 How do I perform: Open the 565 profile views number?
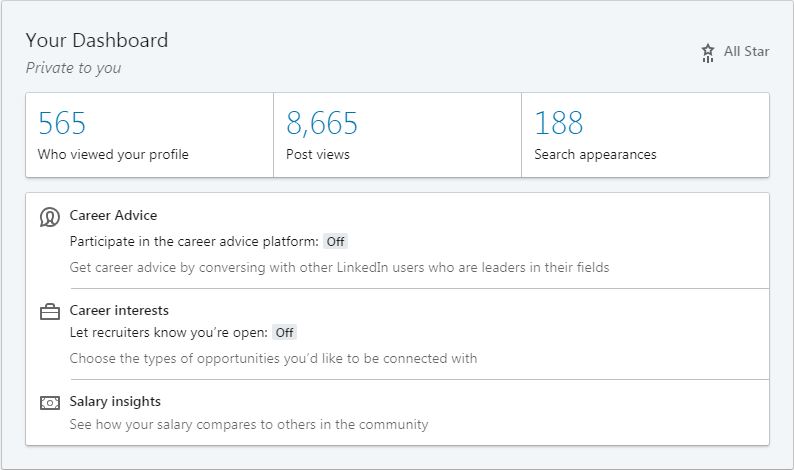click(x=62, y=123)
